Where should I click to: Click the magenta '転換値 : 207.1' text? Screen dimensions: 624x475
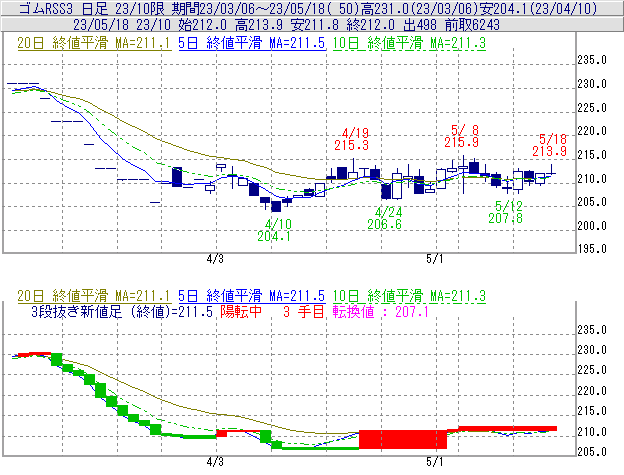pos(381,311)
